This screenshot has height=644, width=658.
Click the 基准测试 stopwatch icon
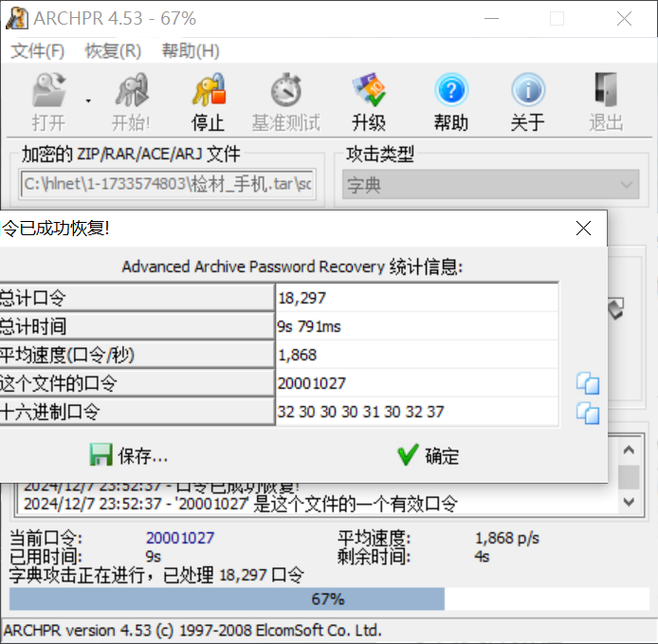(x=286, y=90)
